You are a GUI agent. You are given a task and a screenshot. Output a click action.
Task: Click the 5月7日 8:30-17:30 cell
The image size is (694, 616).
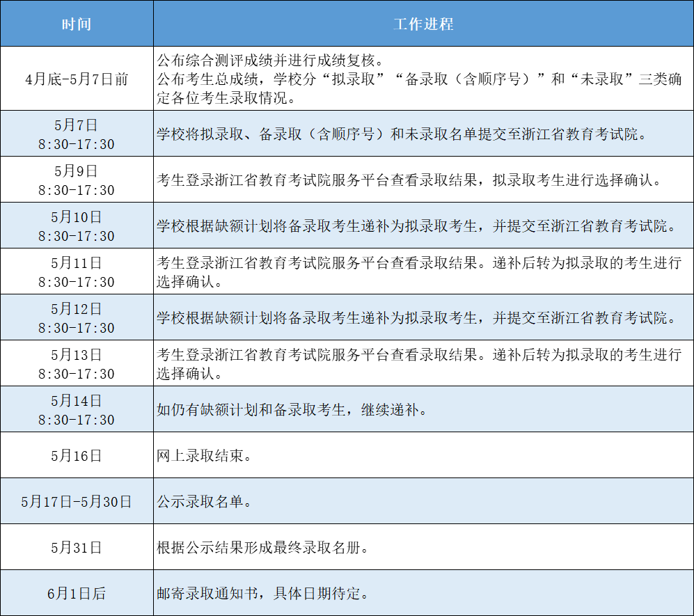point(77,133)
